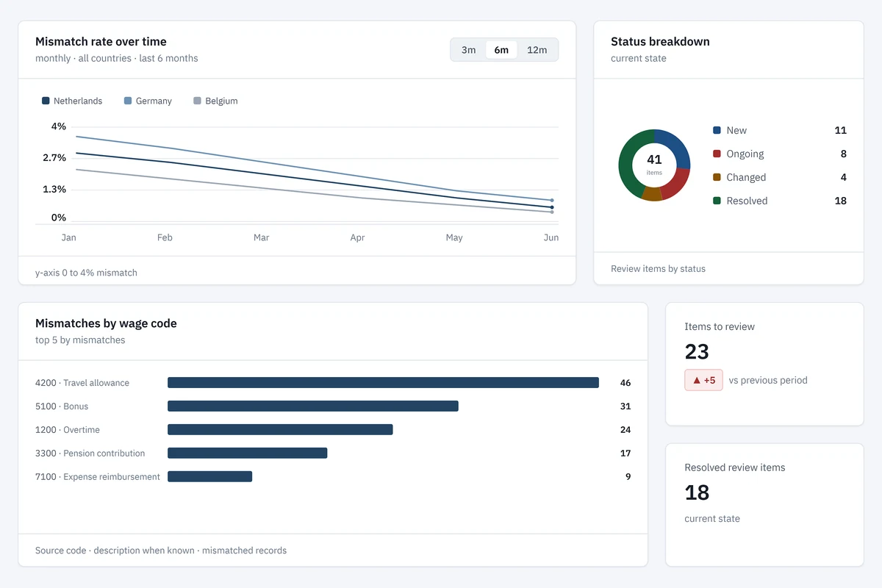Click the '7100 · Expense reimbursement' label

click(x=98, y=476)
